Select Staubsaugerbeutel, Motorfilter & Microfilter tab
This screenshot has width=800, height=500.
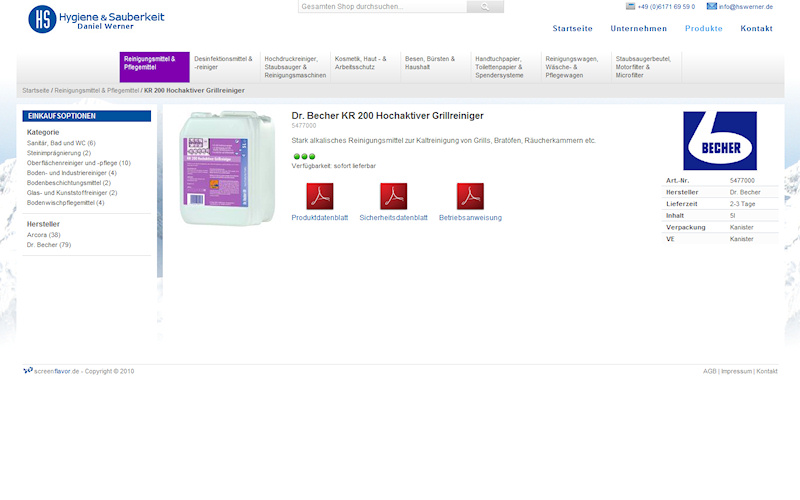(646, 67)
